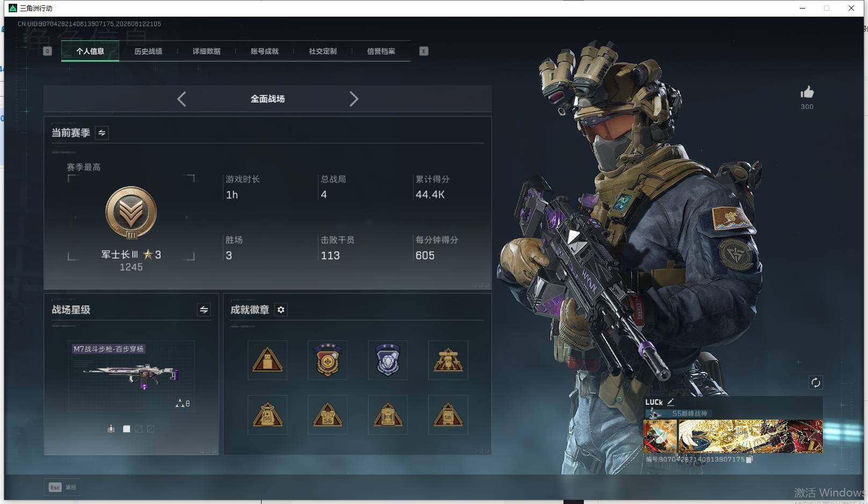Copy the player ID number

pyautogui.click(x=749, y=459)
